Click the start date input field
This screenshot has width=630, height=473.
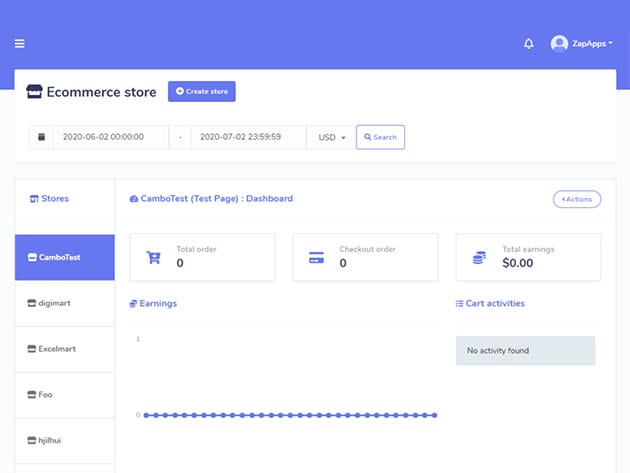coord(109,137)
